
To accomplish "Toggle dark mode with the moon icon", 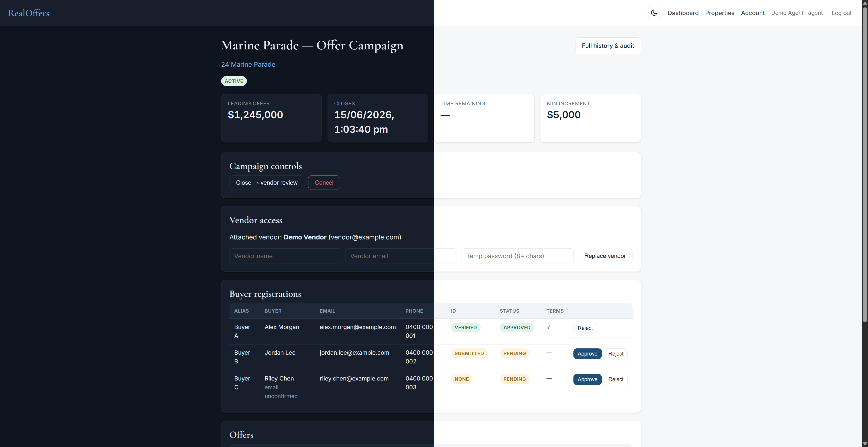I will (x=654, y=13).
